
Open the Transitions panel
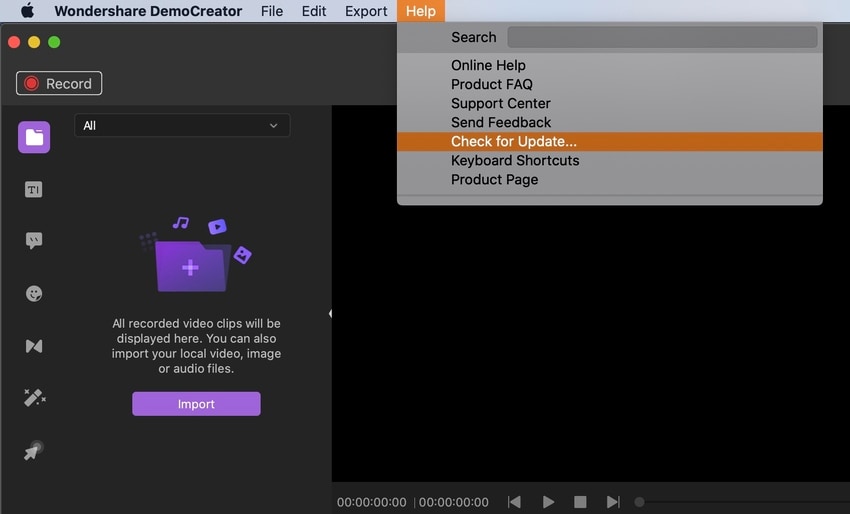pyautogui.click(x=34, y=346)
